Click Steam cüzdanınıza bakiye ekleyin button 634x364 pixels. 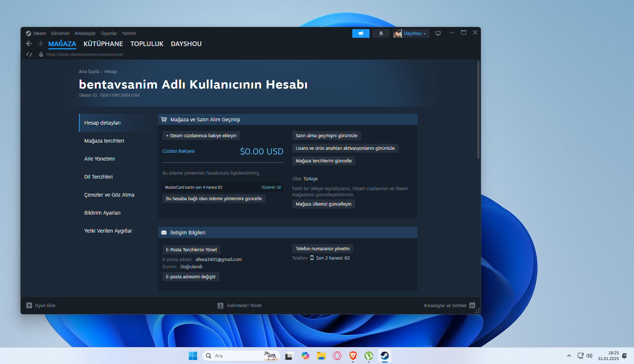(201, 136)
